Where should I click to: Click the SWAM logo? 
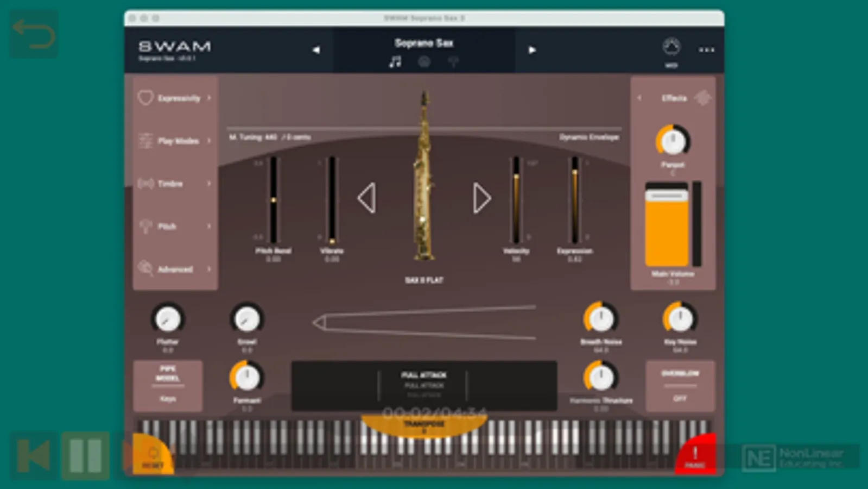174,47
